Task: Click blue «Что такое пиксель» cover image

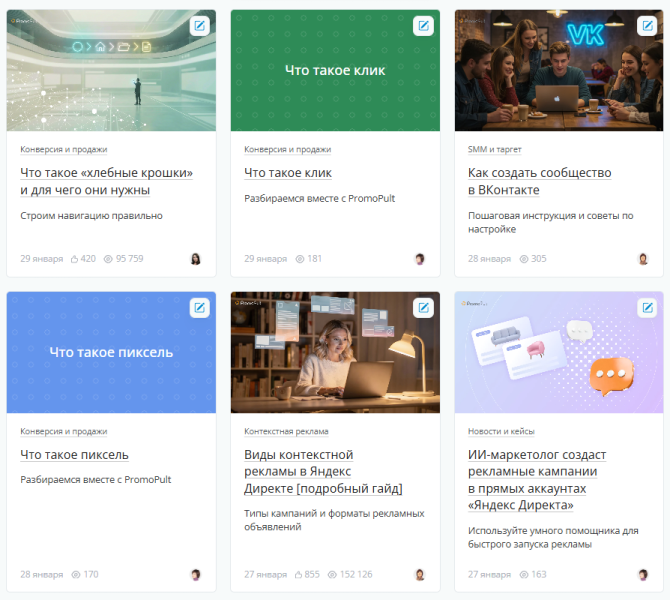Action: click(111, 352)
